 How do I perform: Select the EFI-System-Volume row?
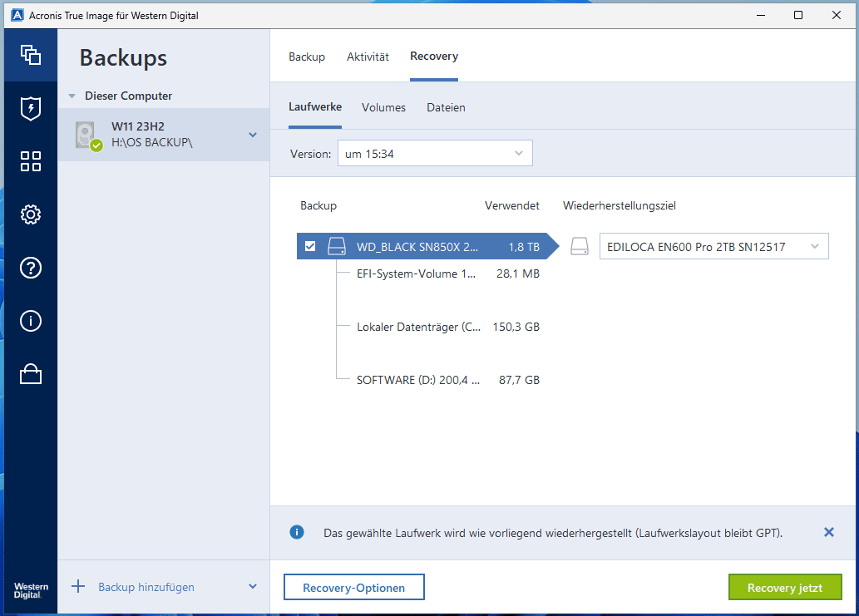point(437,274)
